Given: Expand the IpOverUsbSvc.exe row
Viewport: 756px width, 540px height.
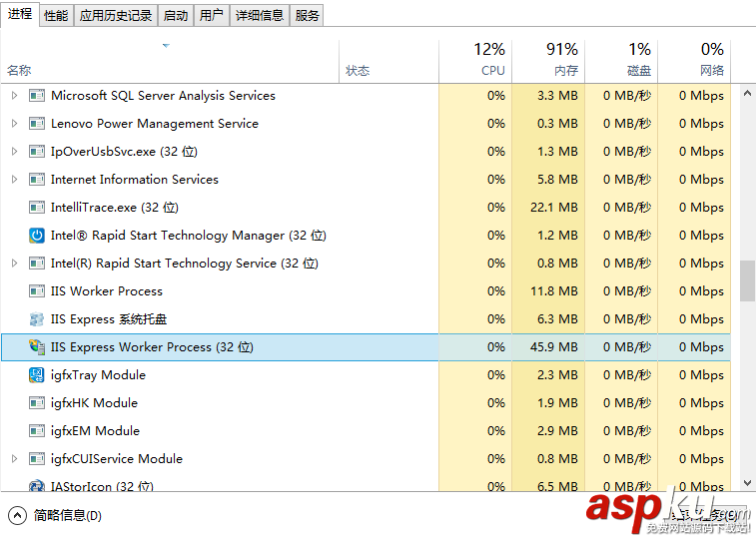Looking at the screenshot, I should tap(14, 152).
